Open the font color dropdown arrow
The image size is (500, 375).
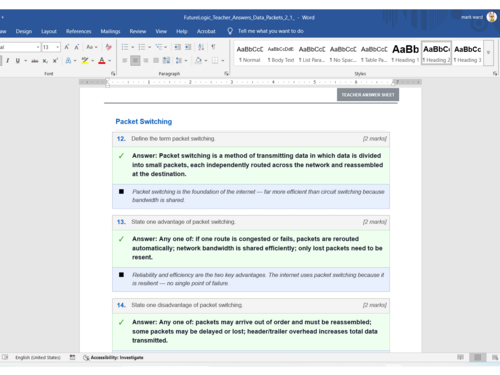pyautogui.click(x=109, y=61)
